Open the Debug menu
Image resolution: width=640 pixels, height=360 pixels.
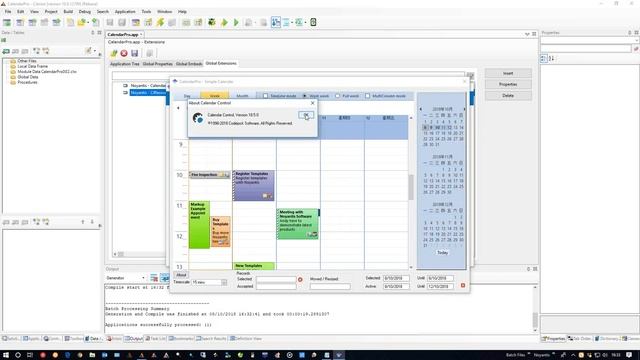coord(85,11)
